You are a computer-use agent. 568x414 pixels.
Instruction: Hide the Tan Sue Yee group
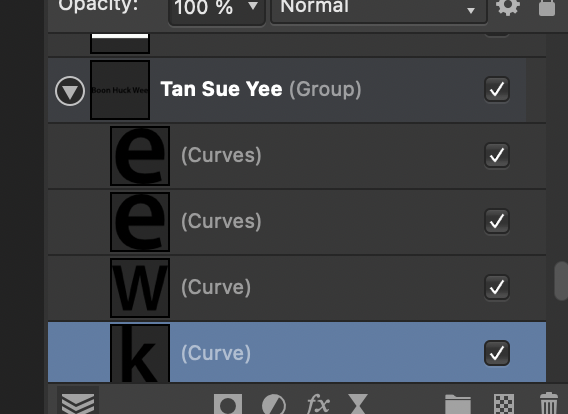click(497, 89)
